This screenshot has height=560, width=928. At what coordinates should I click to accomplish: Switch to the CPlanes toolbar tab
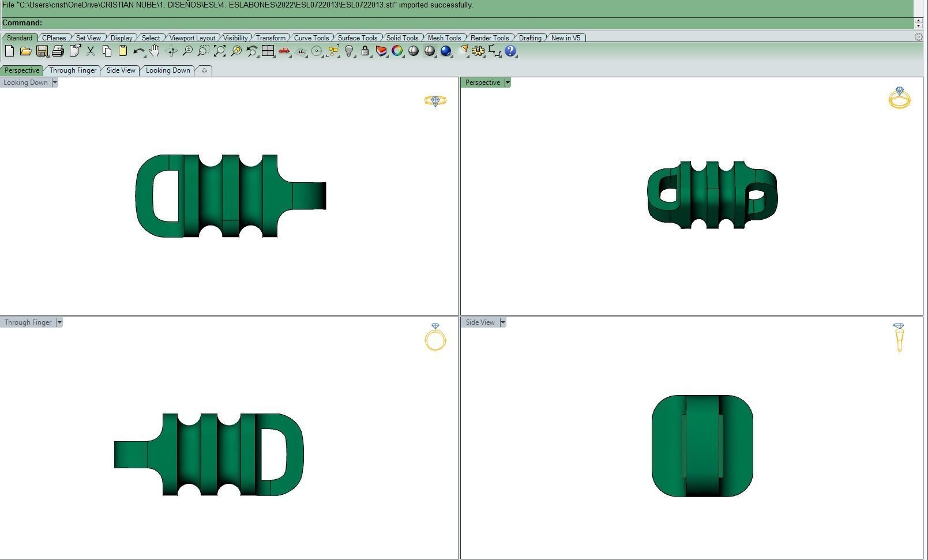point(54,38)
